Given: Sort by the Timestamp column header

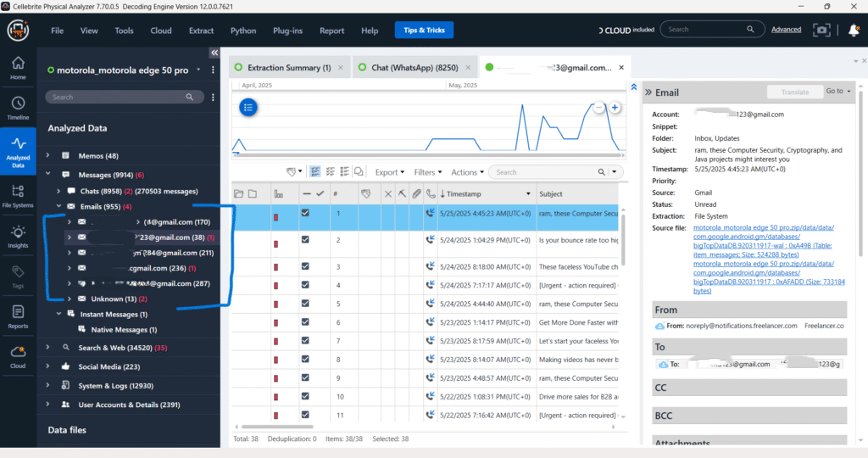Looking at the screenshot, I should (x=485, y=194).
